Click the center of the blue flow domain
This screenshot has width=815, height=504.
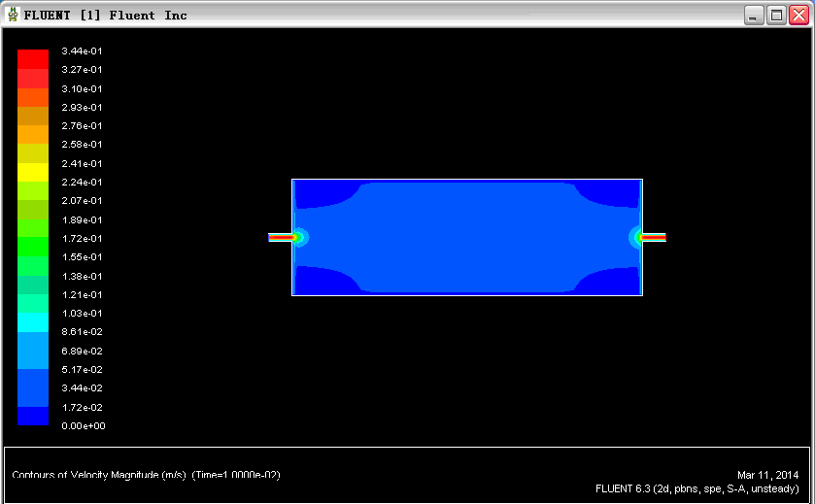467,237
